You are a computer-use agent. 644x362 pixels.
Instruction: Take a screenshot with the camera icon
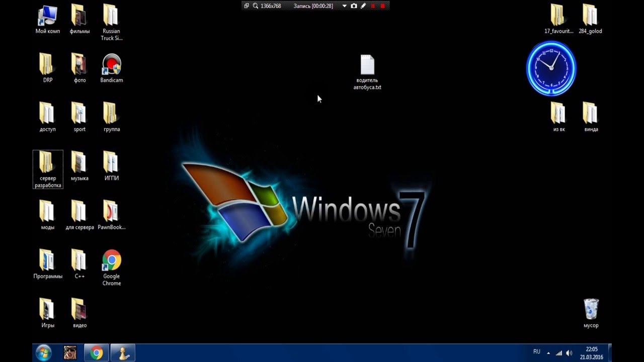click(x=354, y=6)
